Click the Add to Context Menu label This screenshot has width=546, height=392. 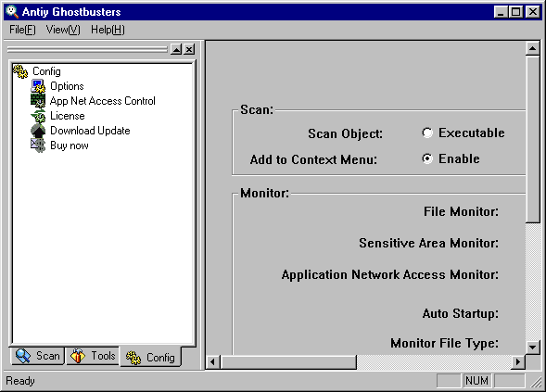pos(313,159)
